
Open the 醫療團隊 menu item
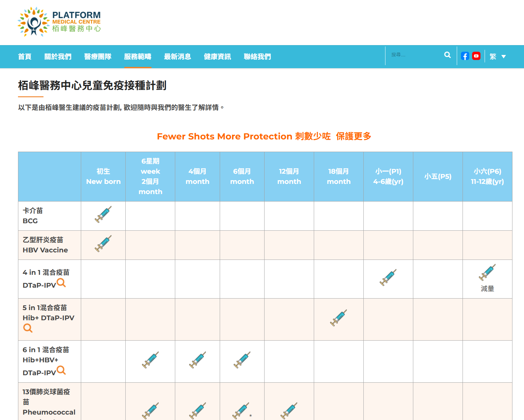point(98,57)
